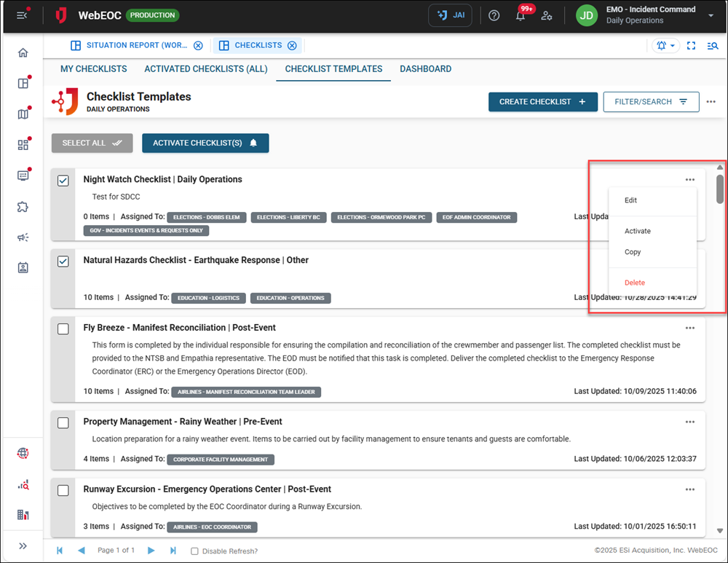The image size is (728, 563).
Task: Click the user settings icon in the header
Action: (547, 15)
